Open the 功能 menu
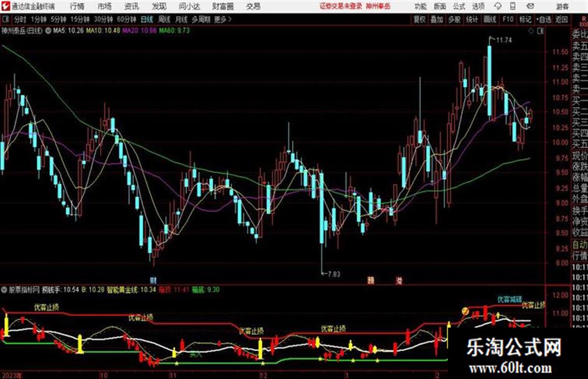Viewport: 588px width, 379px height. (x=421, y=6)
